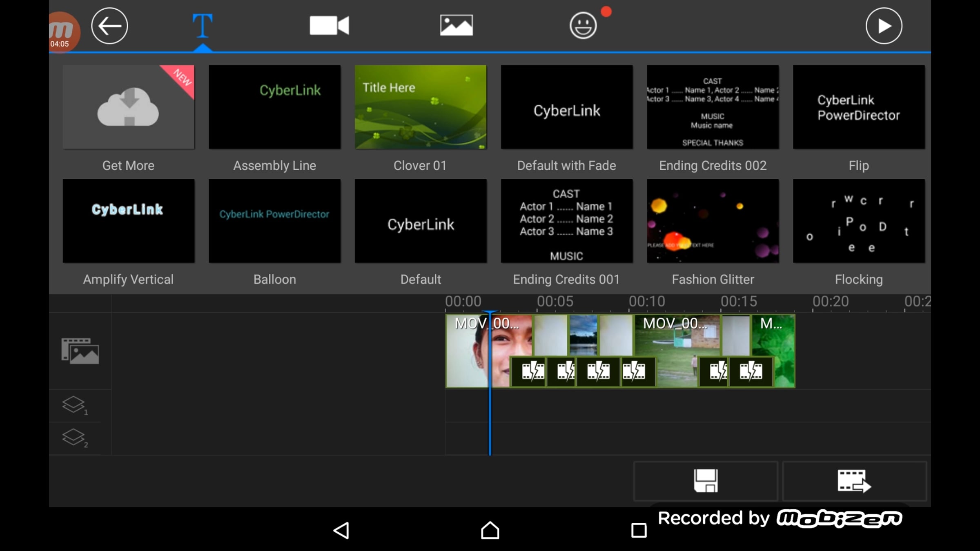Select overlay layer 1 track icon
The width and height of the screenshot is (980, 551).
click(75, 406)
